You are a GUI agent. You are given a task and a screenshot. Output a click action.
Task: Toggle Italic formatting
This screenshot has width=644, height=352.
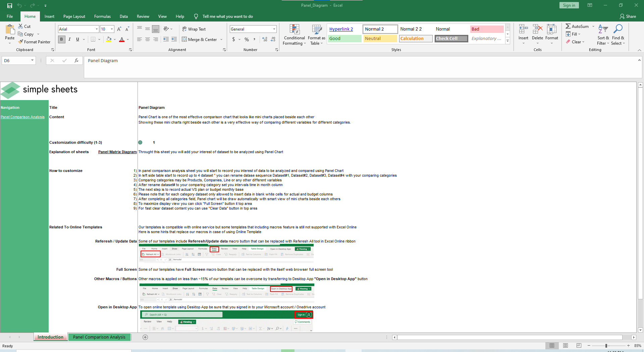[x=69, y=39]
